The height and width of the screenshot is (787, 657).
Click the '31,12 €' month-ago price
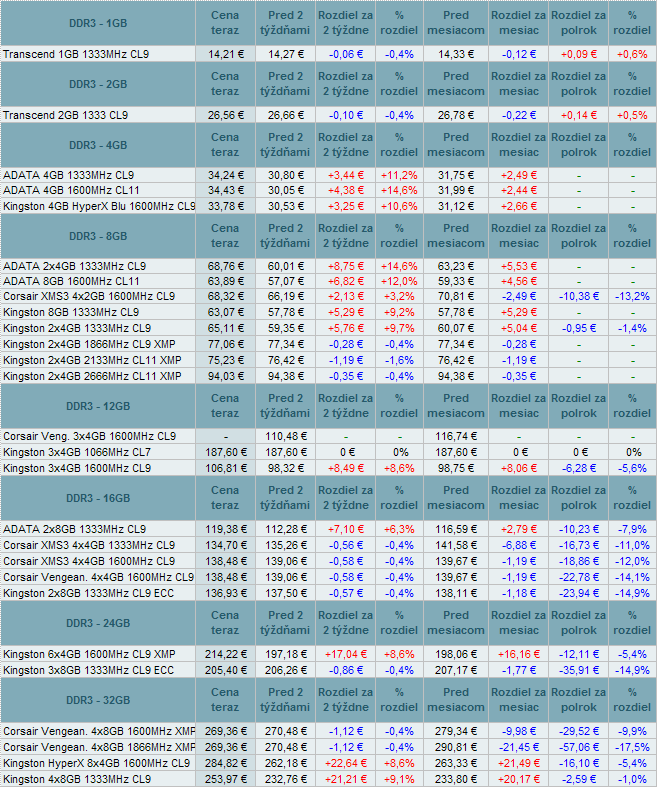(x=456, y=206)
